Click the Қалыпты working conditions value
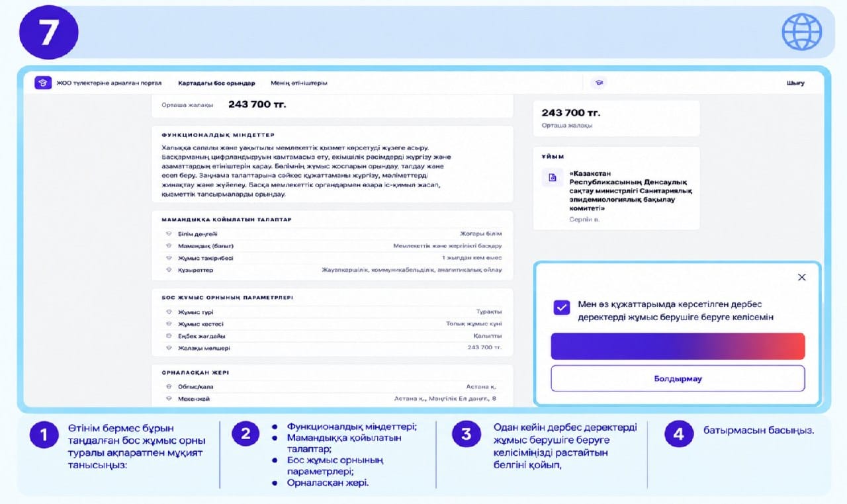The height and width of the screenshot is (504, 847). point(488,336)
